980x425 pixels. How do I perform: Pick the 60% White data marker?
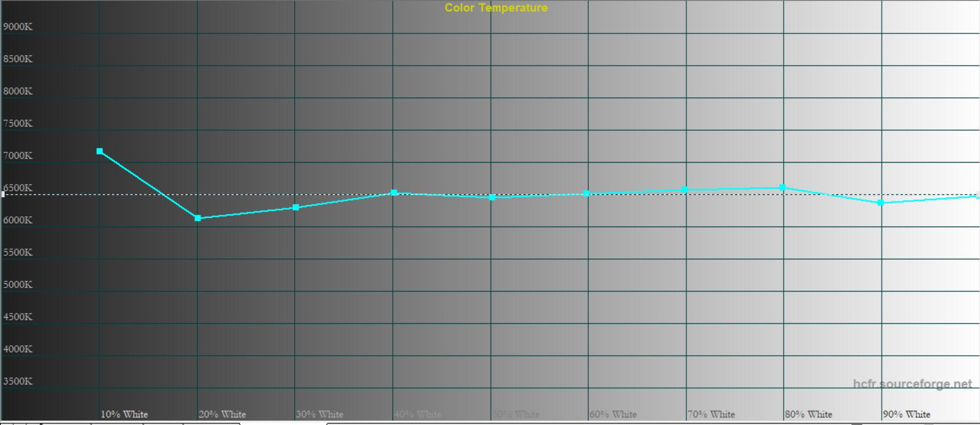tap(587, 193)
